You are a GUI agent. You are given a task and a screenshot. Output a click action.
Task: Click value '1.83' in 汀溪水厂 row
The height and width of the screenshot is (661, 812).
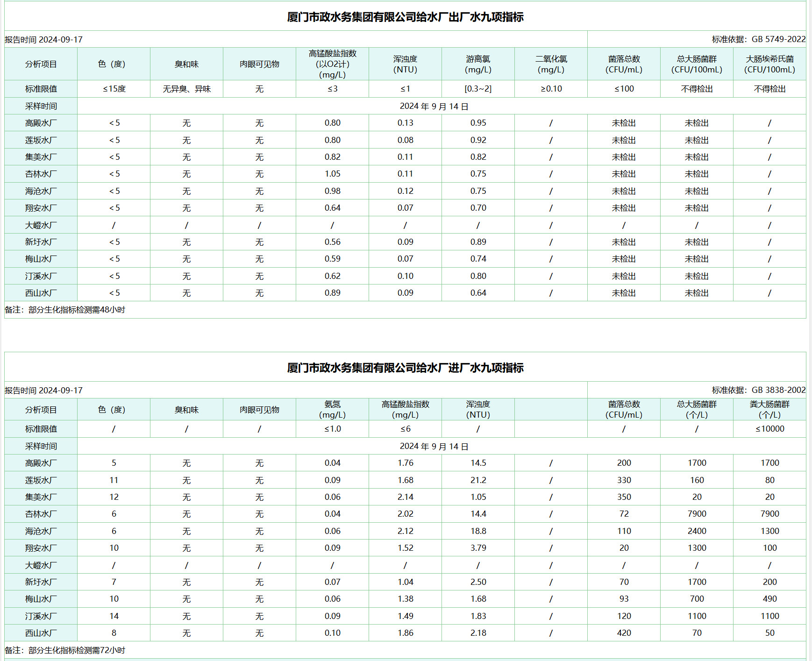click(x=478, y=616)
